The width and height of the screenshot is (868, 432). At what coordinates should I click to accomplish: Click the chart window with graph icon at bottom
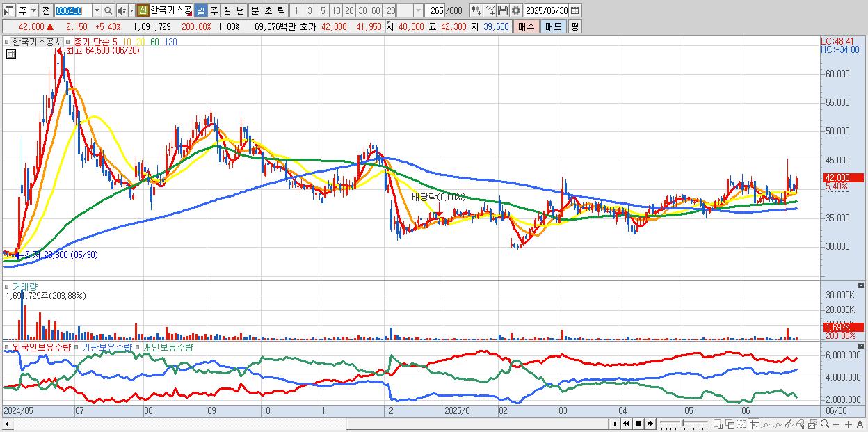[x=812, y=424]
